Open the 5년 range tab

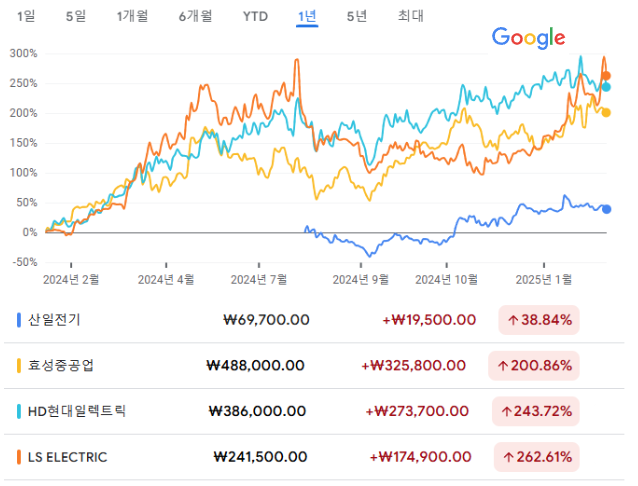tap(357, 16)
